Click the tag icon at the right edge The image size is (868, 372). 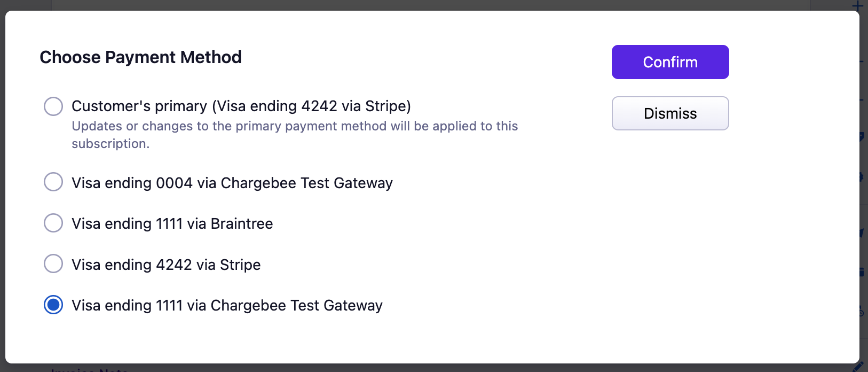862,137
